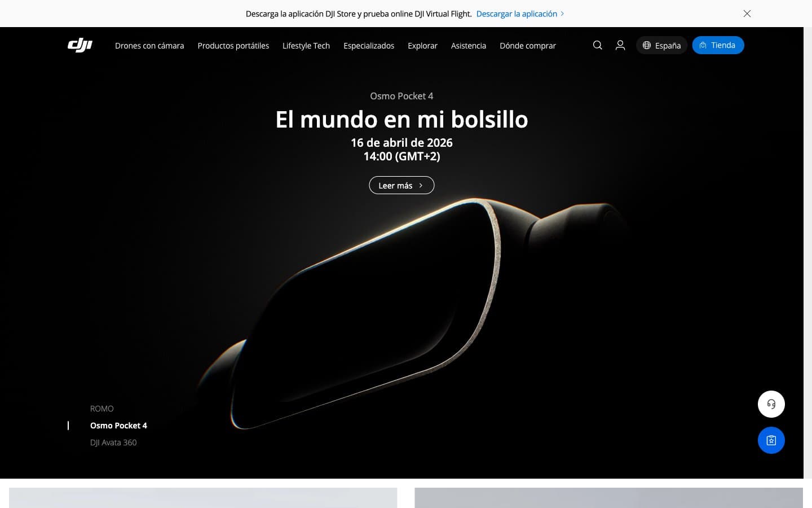The image size is (812, 508).
Task: Select the Osmo Pocket 4 slide
Action: pyautogui.click(x=118, y=426)
